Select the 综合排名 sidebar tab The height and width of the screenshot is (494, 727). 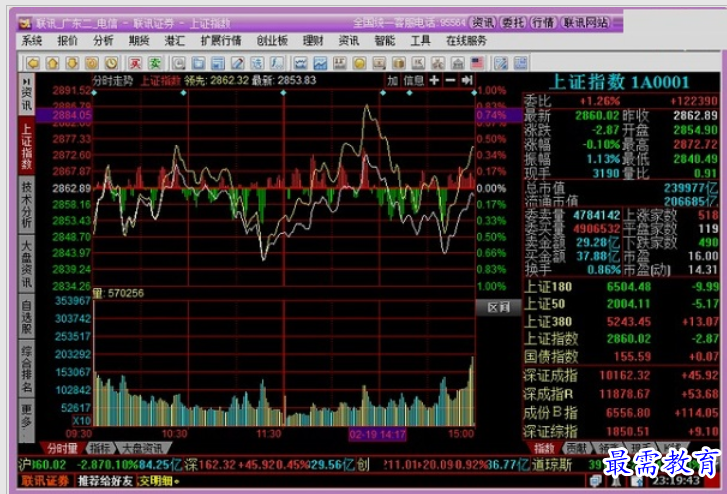pyautogui.click(x=27, y=368)
